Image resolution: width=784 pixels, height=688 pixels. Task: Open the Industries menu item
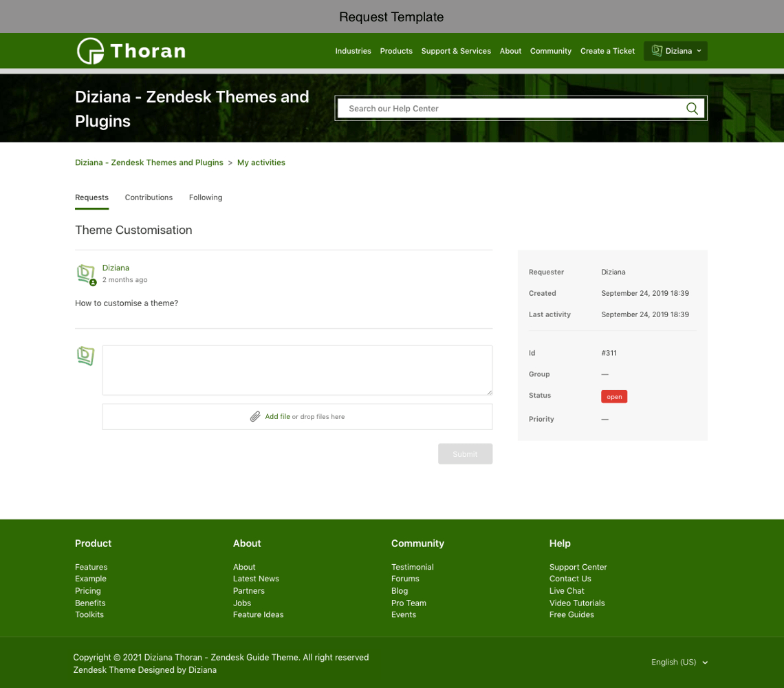tap(353, 51)
